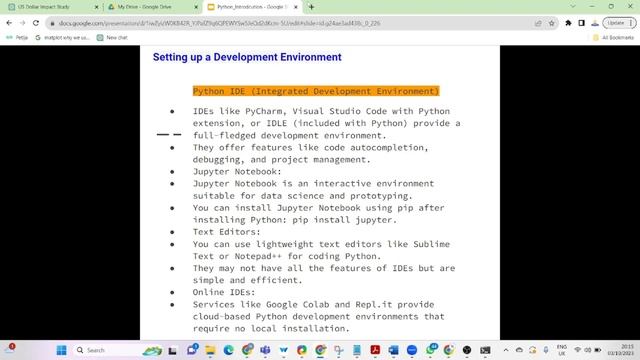
Task: Open Microsoft Teams from the taskbar
Action: (265, 350)
